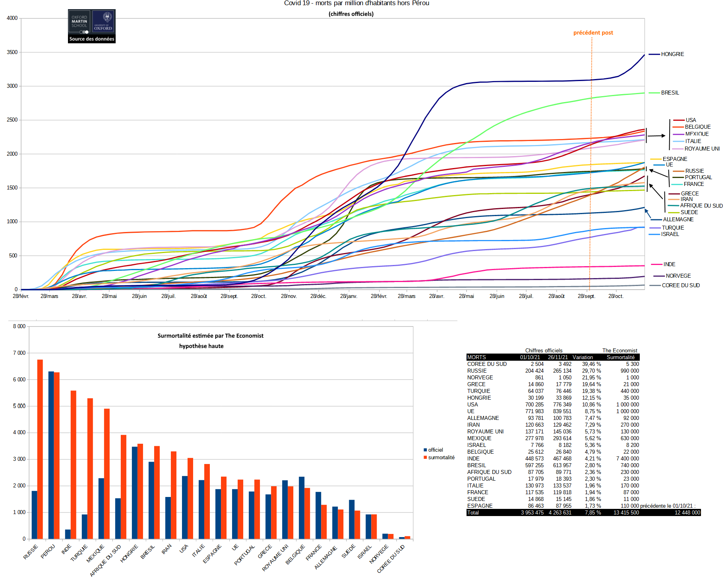This screenshot has height=580, width=728.
Task: Select the COREE DU SUD line label
Action: pyautogui.click(x=681, y=285)
